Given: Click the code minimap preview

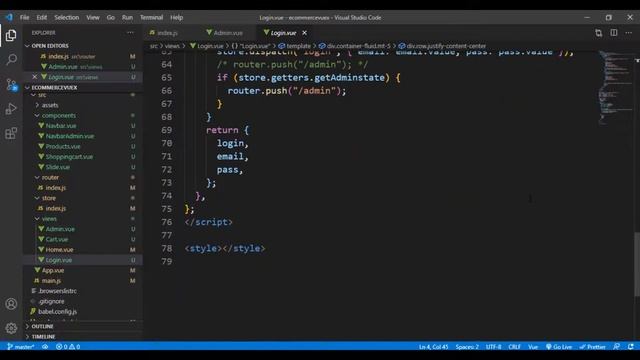Looking at the screenshot, I should pyautogui.click(x=615, y=87).
